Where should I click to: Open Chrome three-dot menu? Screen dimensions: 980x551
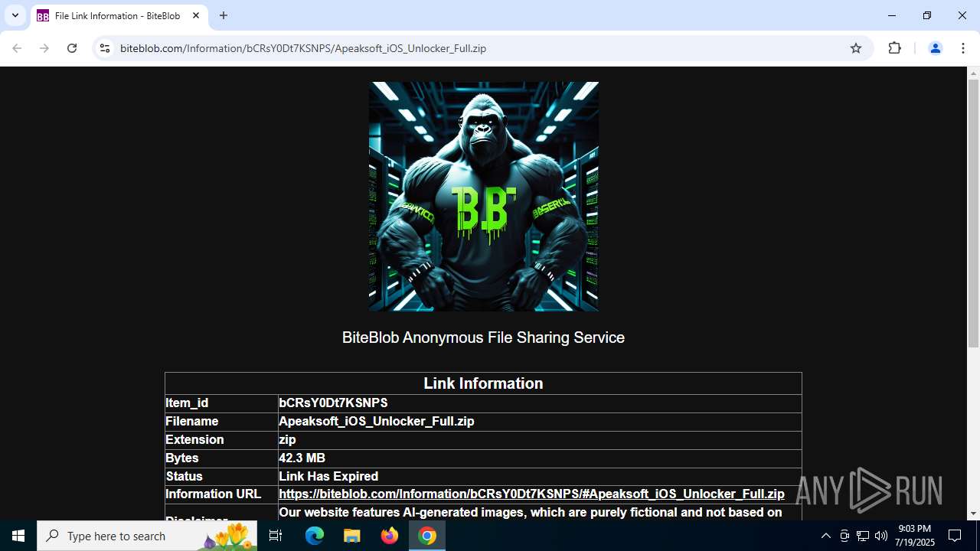pos(962,48)
